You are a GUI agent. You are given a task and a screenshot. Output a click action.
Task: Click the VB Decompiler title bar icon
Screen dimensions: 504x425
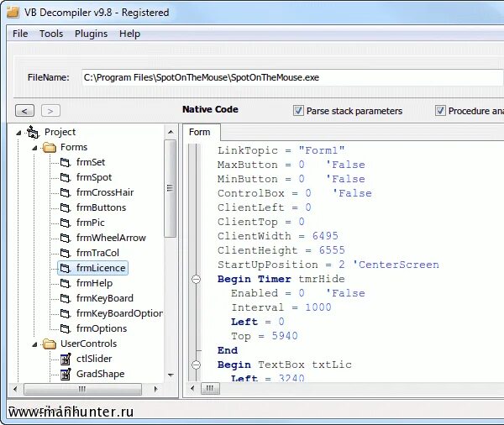[13, 12]
